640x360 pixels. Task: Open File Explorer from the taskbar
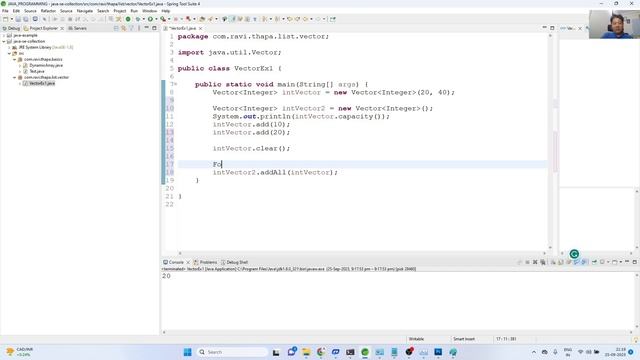pyautogui.click(x=306, y=352)
